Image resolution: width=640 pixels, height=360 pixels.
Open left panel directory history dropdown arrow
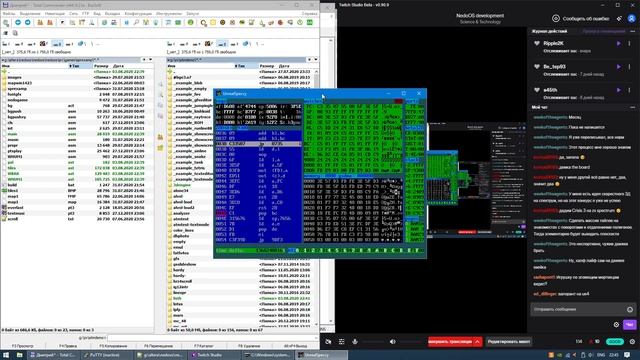click(150, 60)
